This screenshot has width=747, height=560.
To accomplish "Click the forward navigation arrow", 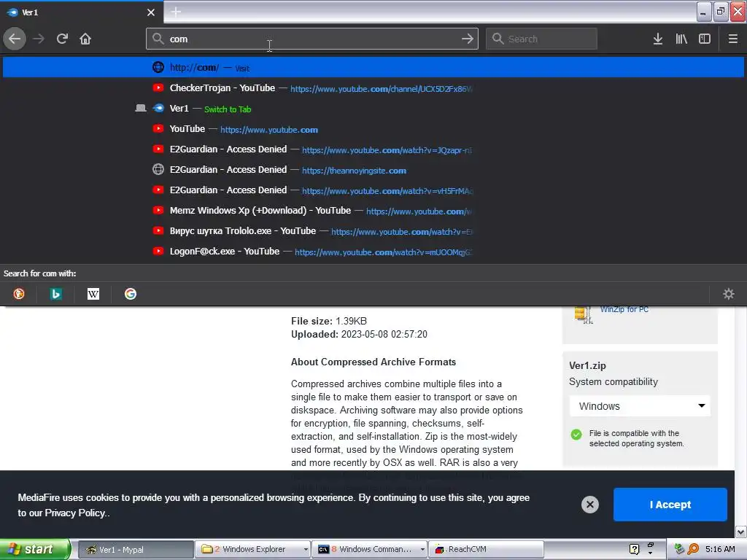I will pos(39,39).
